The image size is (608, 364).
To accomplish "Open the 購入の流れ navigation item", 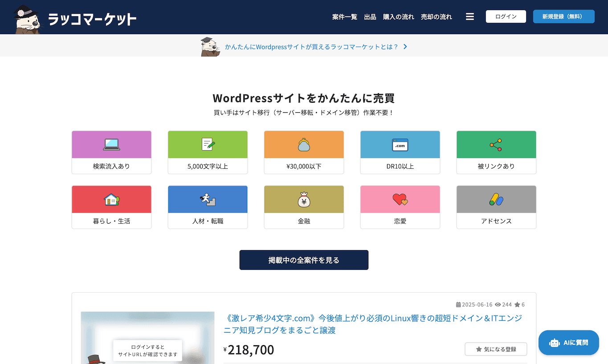I will click(398, 16).
